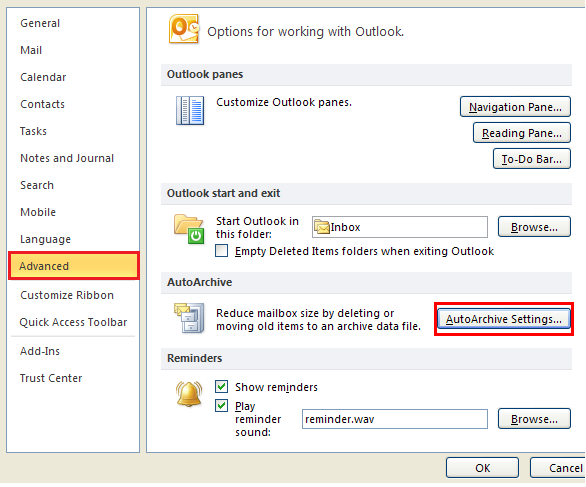Click the Outlook logo icon at top

pyautogui.click(x=184, y=29)
